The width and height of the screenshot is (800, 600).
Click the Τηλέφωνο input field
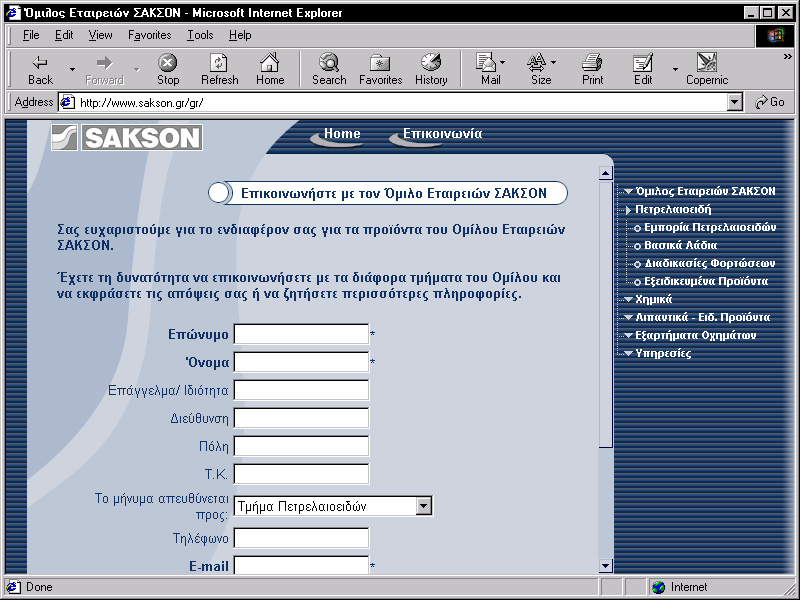point(301,538)
